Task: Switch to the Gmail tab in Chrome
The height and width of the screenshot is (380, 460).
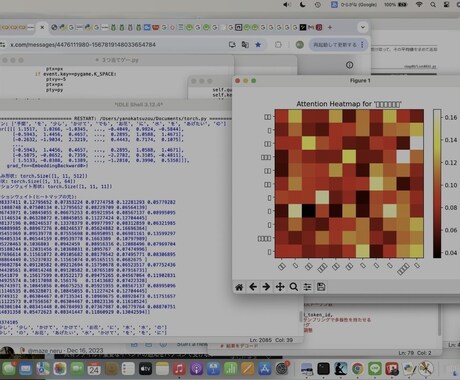Action: pos(311,27)
